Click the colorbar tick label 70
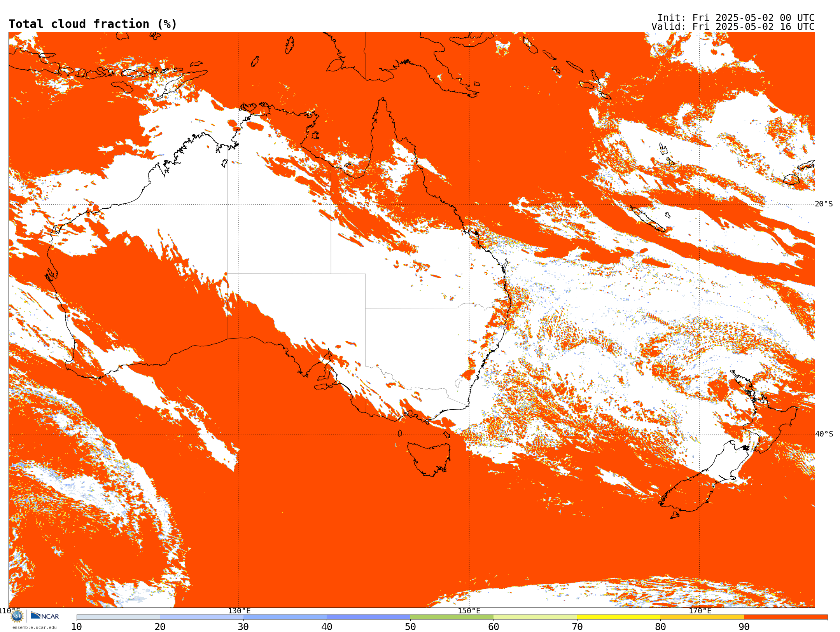 click(577, 627)
